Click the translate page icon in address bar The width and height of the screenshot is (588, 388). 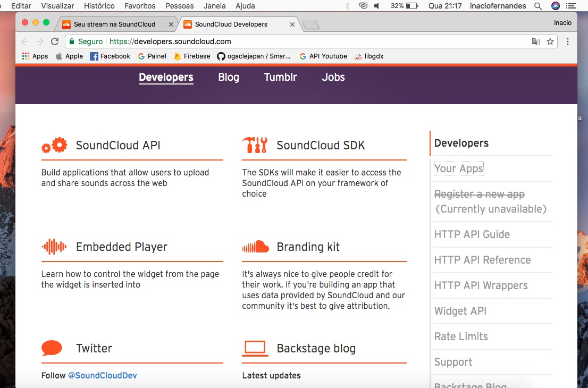coord(536,41)
